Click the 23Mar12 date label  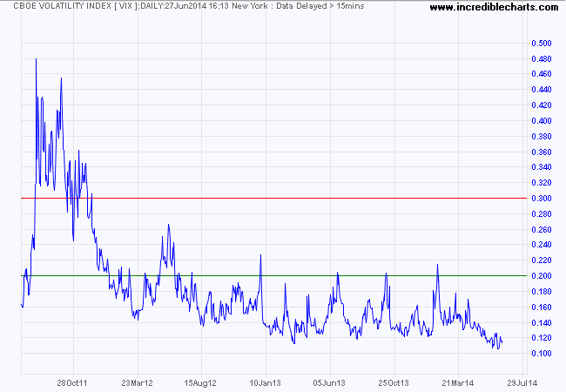click(137, 383)
